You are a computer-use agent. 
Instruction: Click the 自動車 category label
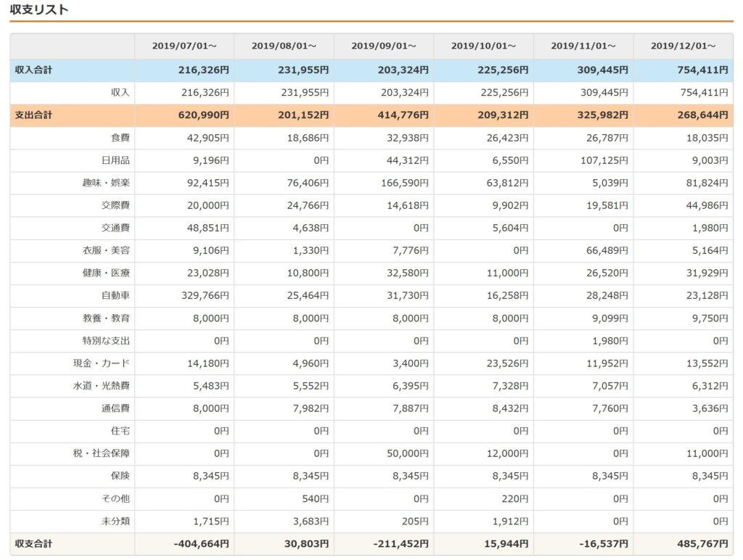click(x=115, y=295)
